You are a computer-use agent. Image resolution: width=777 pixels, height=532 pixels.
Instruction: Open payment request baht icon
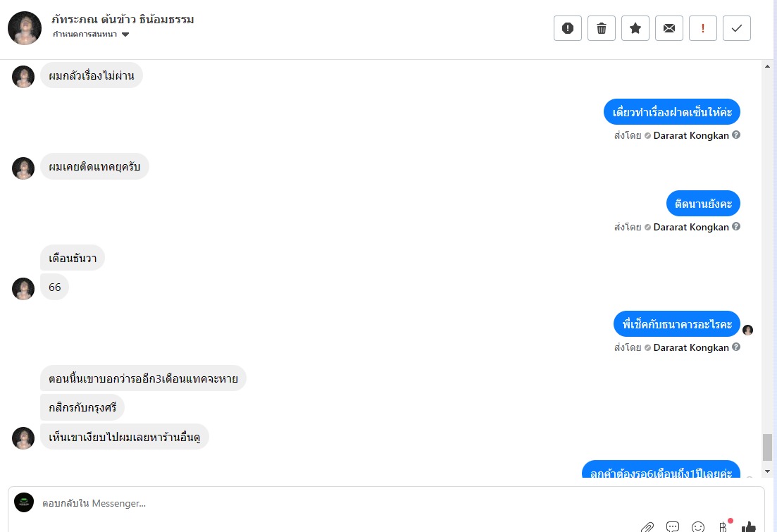coord(723,526)
